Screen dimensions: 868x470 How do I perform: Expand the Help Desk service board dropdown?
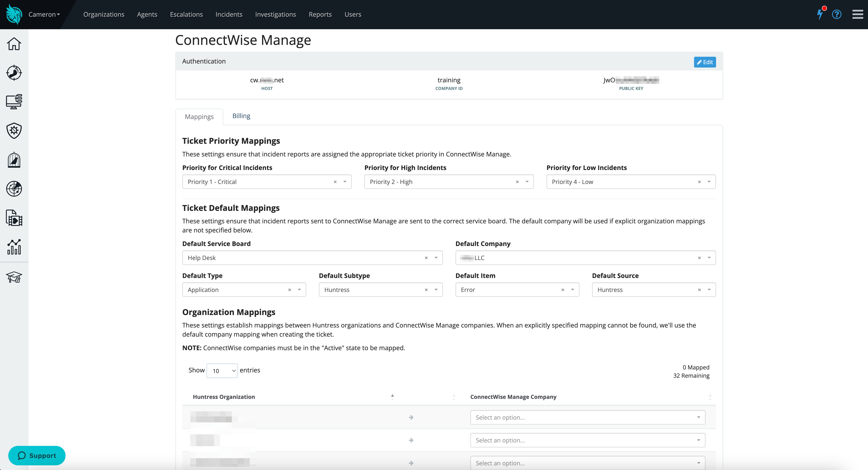click(x=436, y=258)
